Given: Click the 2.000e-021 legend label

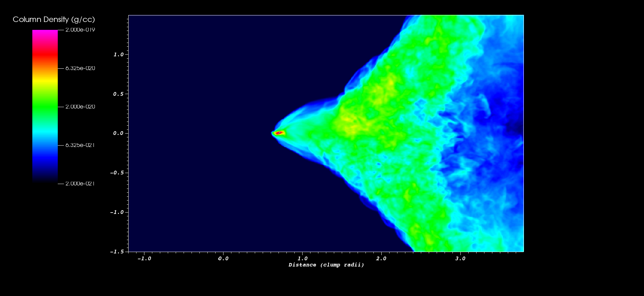Looking at the screenshot, I should tap(80, 184).
